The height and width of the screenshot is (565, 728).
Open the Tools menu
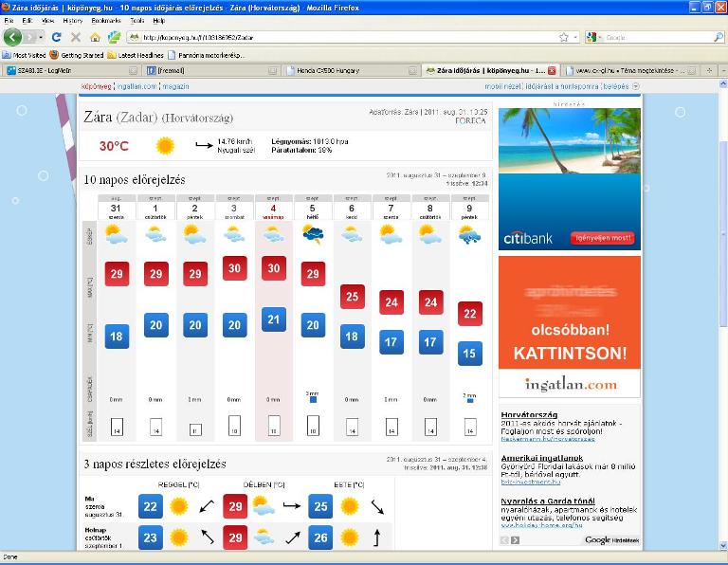(x=137, y=20)
